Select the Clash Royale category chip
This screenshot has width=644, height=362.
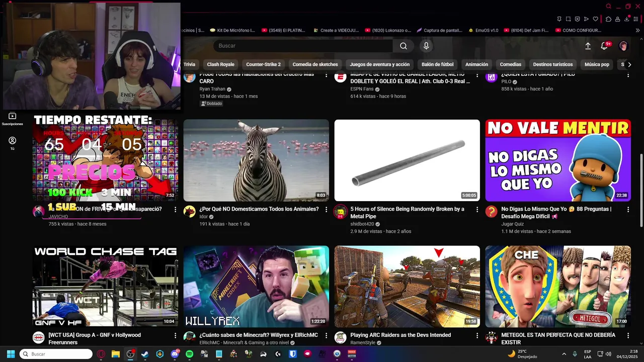220,64
